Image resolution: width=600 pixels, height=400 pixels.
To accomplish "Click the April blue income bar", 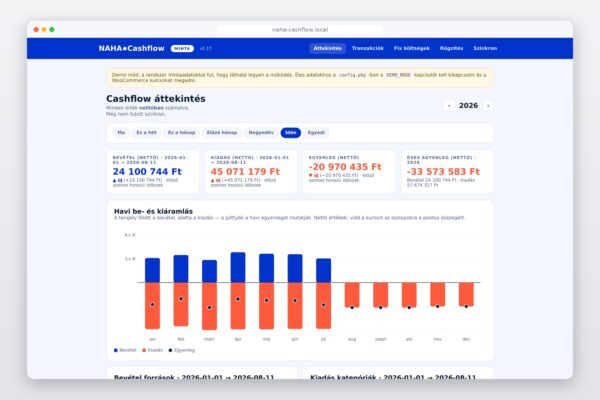I will point(238,267).
